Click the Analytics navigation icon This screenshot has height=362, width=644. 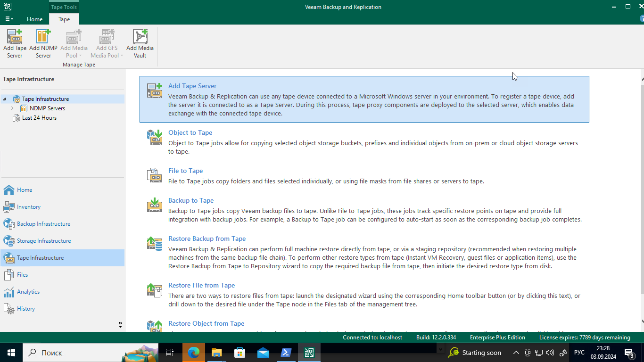click(x=9, y=292)
